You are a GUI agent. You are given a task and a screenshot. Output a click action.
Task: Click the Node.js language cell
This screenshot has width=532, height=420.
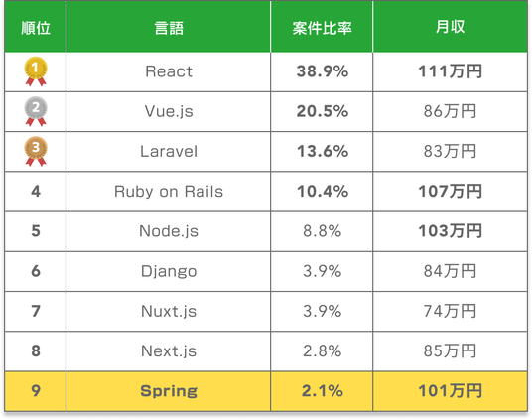[x=169, y=231]
